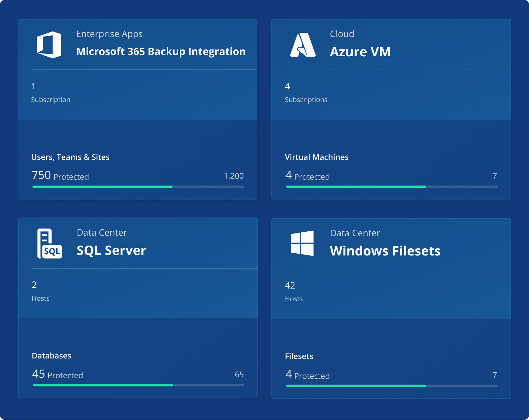Click the Virtual Machines progress bar

tap(392, 187)
